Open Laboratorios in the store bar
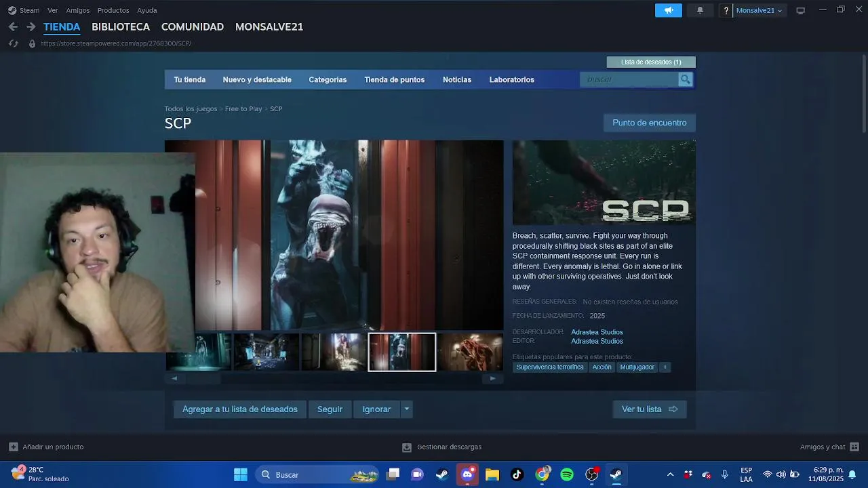 [x=512, y=79]
